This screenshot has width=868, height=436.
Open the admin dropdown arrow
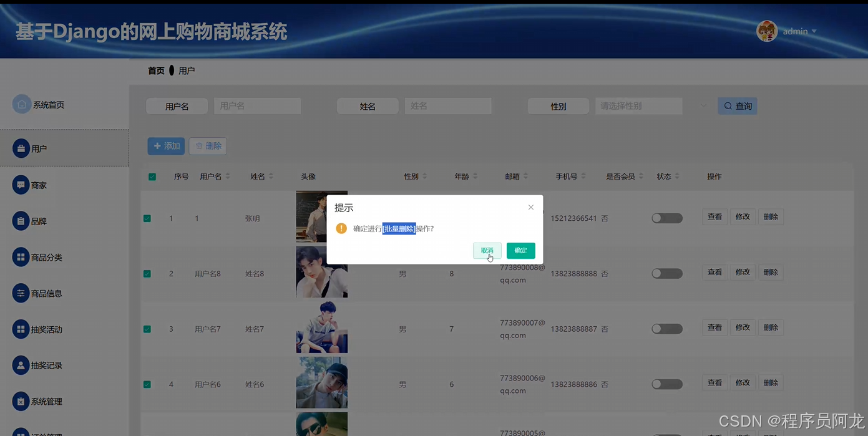[x=814, y=31]
